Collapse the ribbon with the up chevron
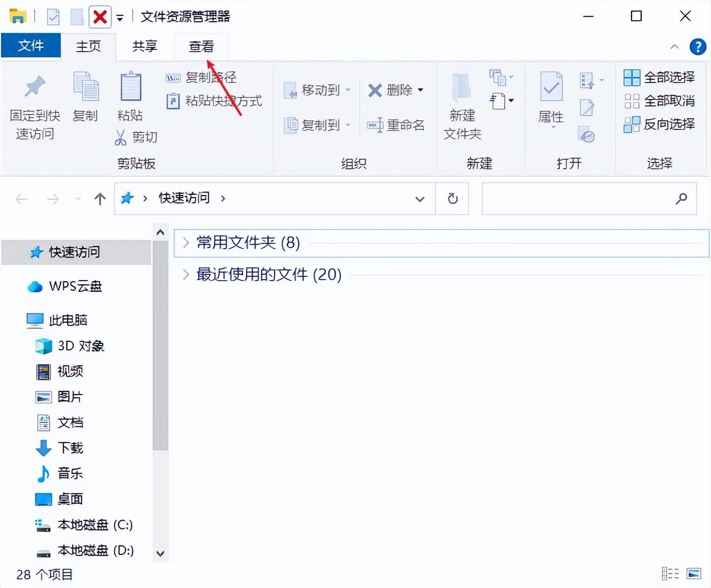This screenshot has width=711, height=588. pos(674,47)
